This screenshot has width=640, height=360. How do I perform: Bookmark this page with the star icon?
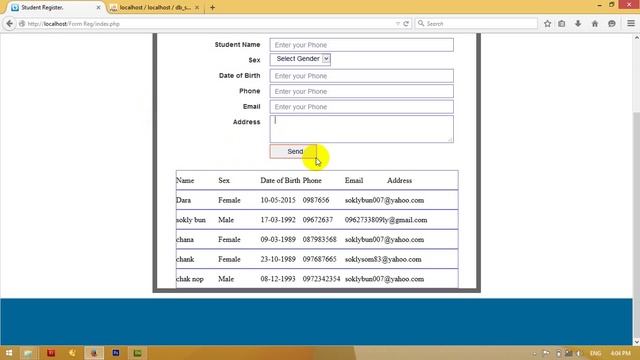(x=547, y=24)
